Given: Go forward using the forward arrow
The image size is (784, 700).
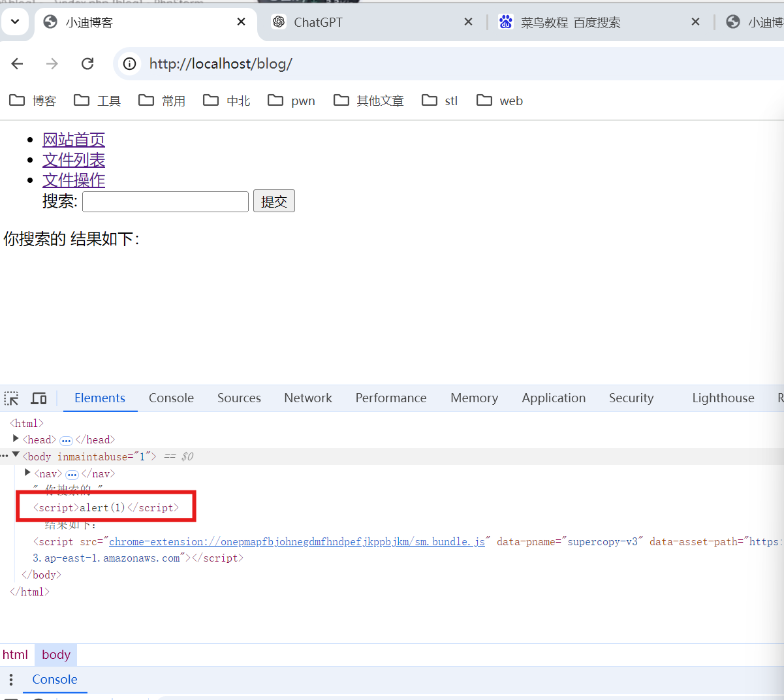Looking at the screenshot, I should tap(52, 63).
